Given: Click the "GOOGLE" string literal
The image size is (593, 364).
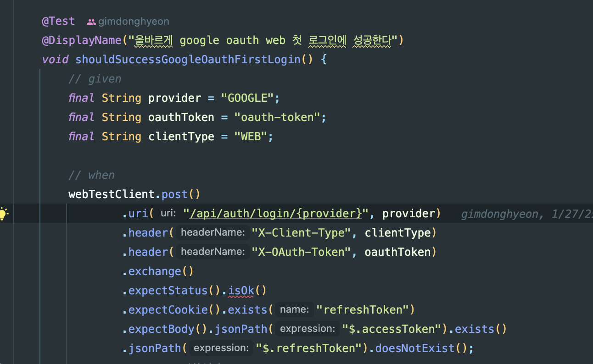Looking at the screenshot, I should pos(247,98).
